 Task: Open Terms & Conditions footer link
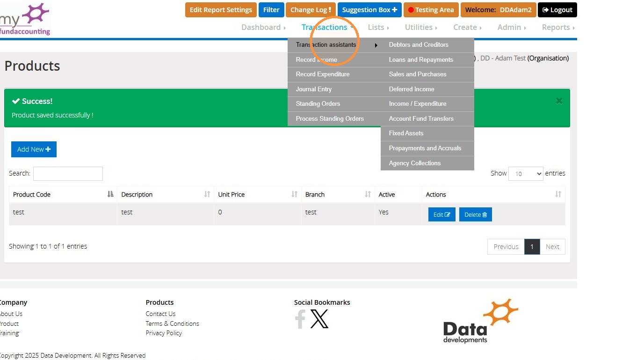tap(172, 323)
